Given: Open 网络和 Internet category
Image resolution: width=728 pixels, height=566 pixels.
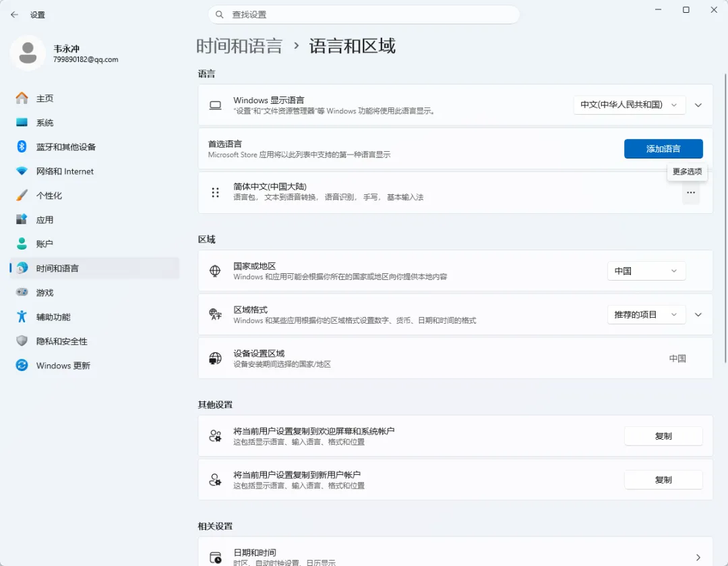Looking at the screenshot, I should (94, 171).
